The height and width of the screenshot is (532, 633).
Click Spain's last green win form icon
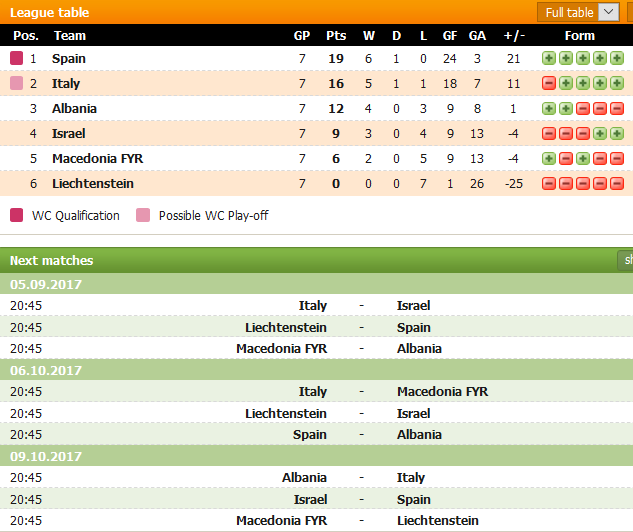[x=617, y=59]
